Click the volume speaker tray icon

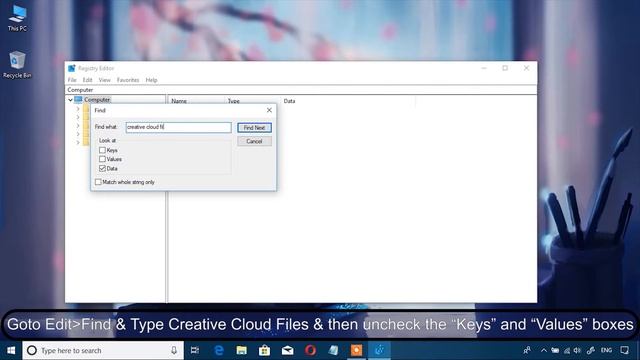point(577,350)
